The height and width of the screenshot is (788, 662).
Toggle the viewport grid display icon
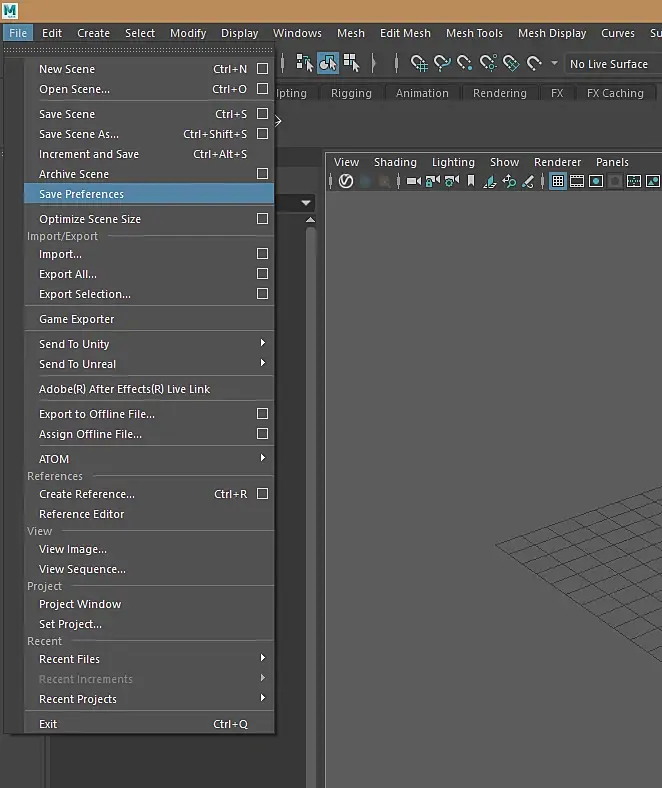point(557,181)
